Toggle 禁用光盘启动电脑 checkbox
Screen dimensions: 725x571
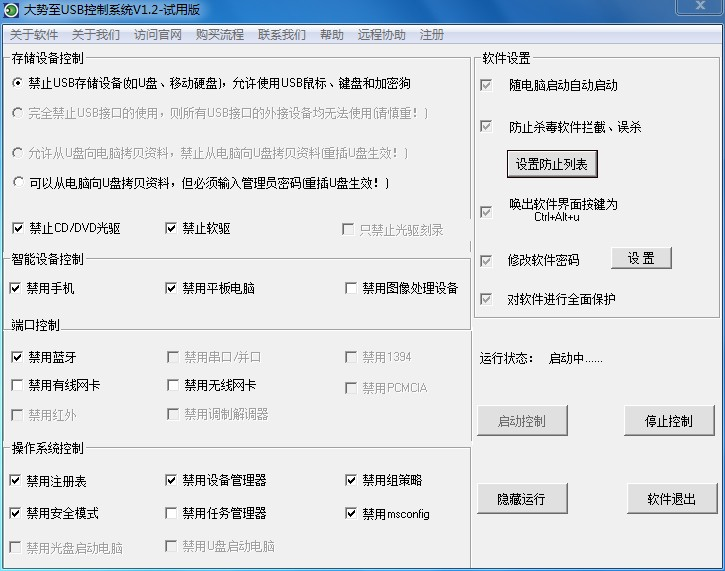point(15,547)
